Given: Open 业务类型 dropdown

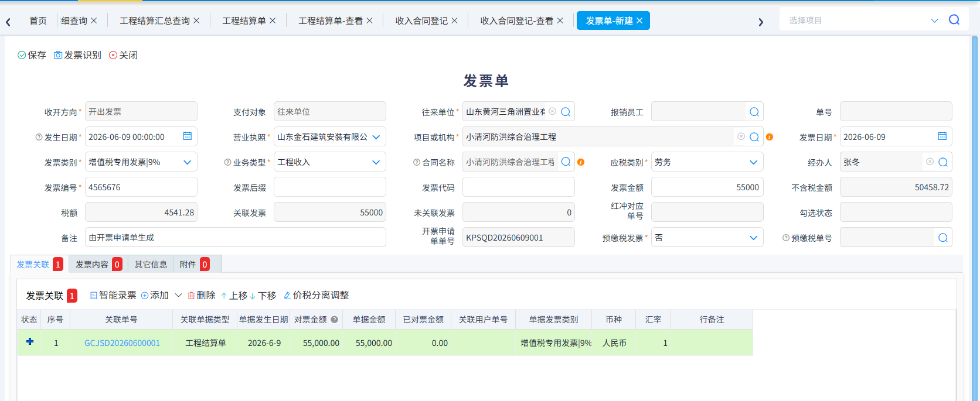Looking at the screenshot, I should (x=376, y=162).
